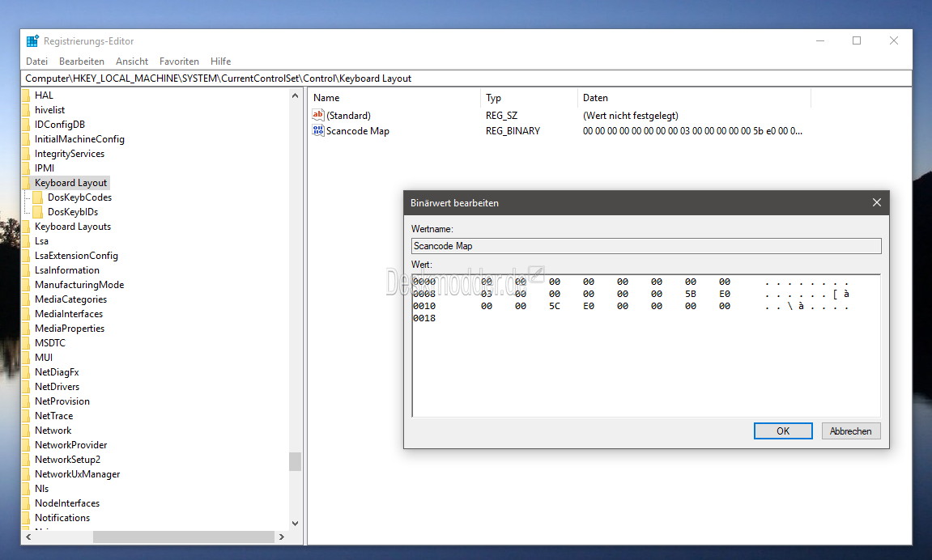
Task: Select the NetTrace key
Action: coord(53,416)
